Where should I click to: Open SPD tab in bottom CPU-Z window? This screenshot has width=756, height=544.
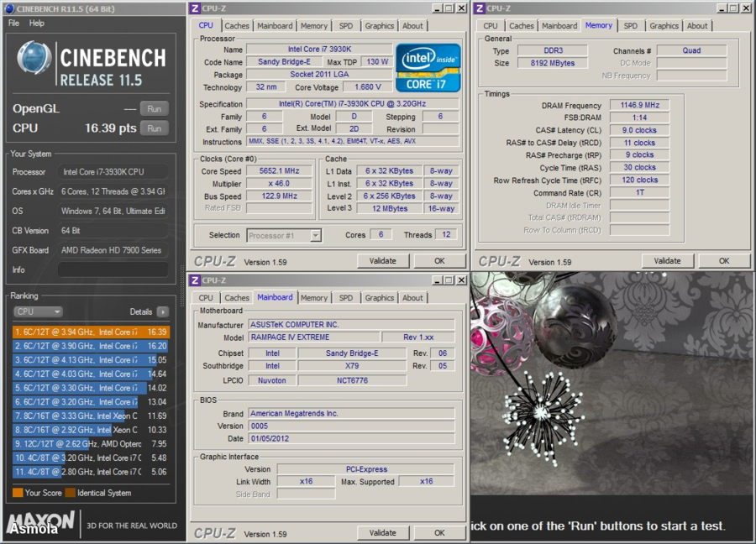click(x=346, y=298)
